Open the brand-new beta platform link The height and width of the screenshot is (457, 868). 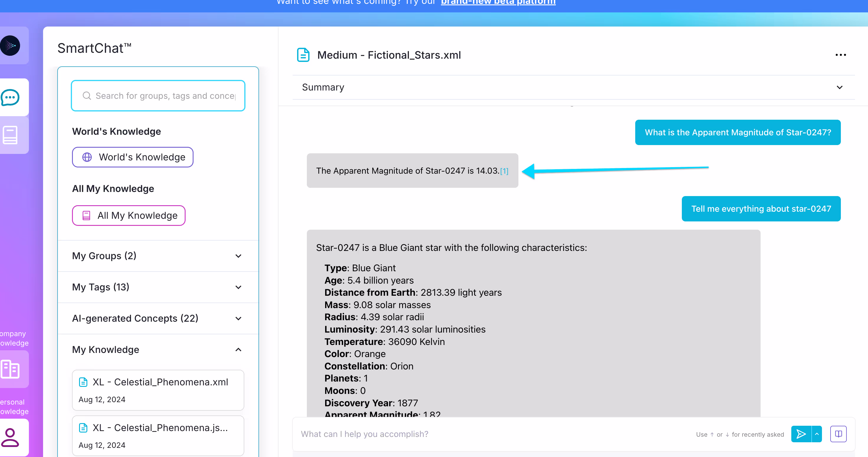498,3
